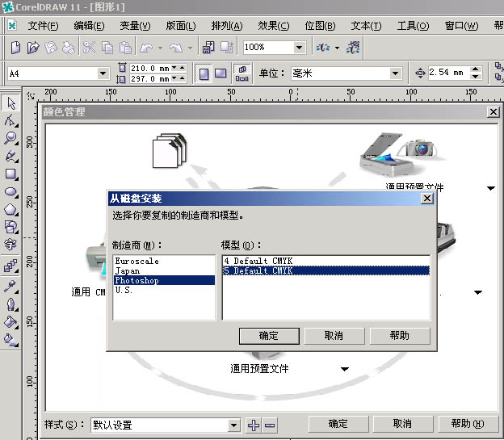
Task: Select the Zoom magnifier tool
Action: 10,138
